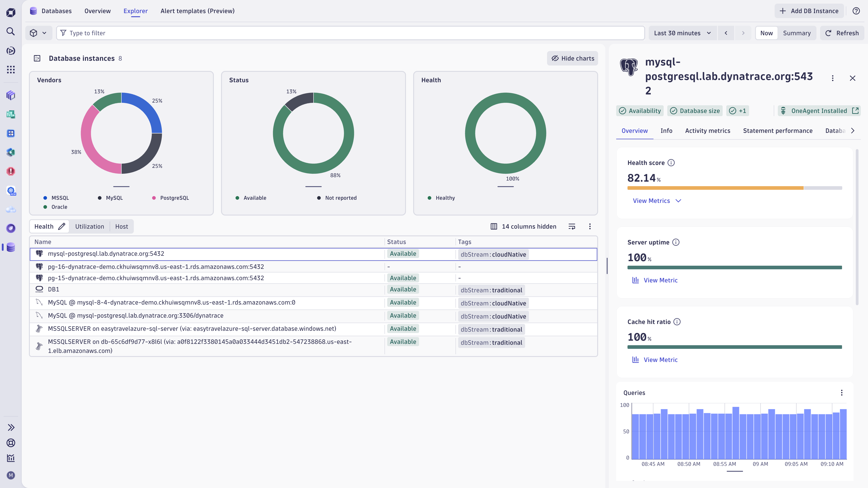Expand sidebar with double chevron icon
This screenshot has width=868, height=488.
pyautogui.click(x=11, y=427)
